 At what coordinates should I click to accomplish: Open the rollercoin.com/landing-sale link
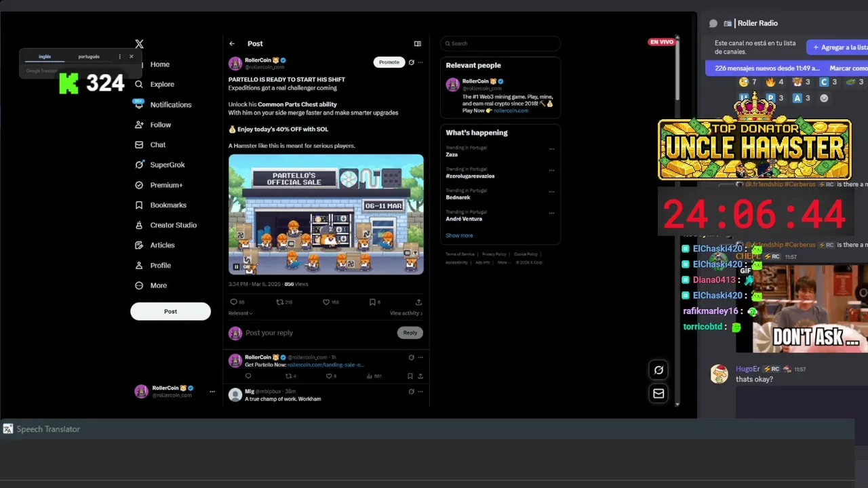click(x=326, y=365)
